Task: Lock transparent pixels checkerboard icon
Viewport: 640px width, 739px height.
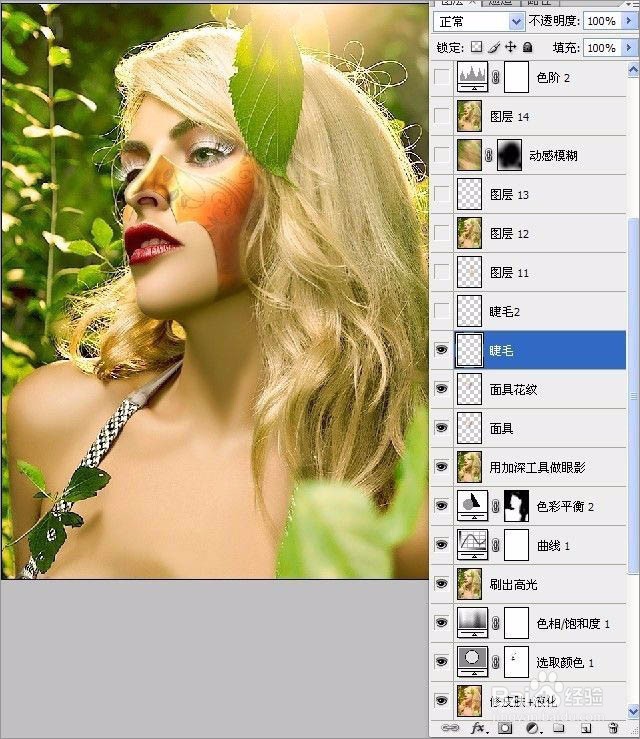Action: click(x=476, y=47)
